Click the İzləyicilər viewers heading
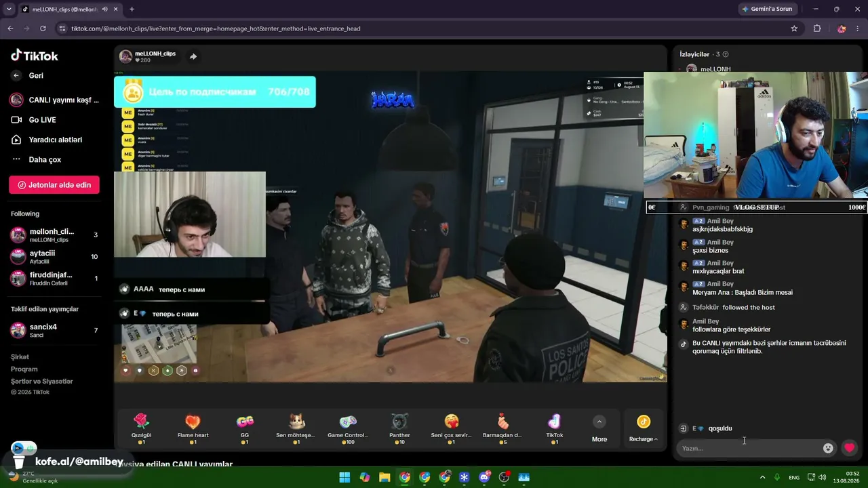Image resolution: width=868 pixels, height=488 pixels. pos(694,54)
